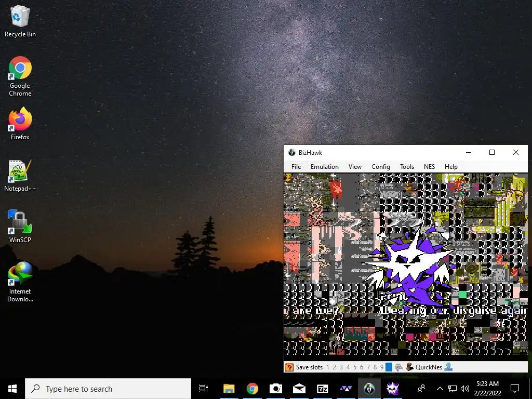Open the NES menu

pos(429,167)
